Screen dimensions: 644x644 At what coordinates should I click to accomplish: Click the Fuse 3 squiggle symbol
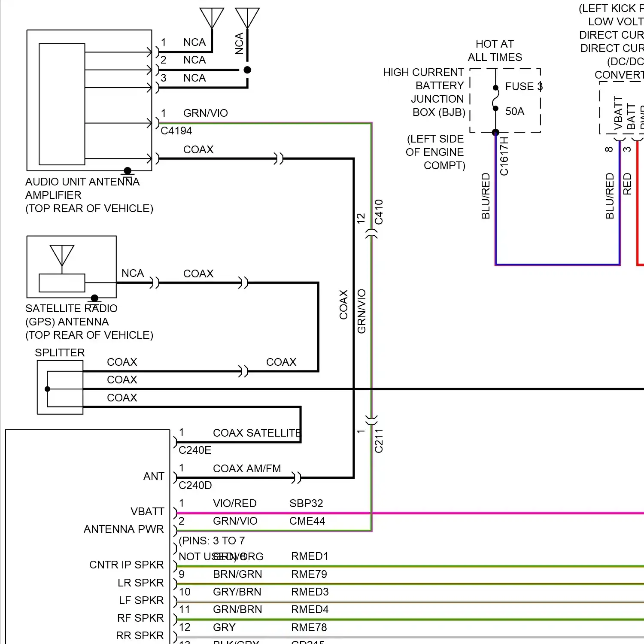(x=495, y=98)
